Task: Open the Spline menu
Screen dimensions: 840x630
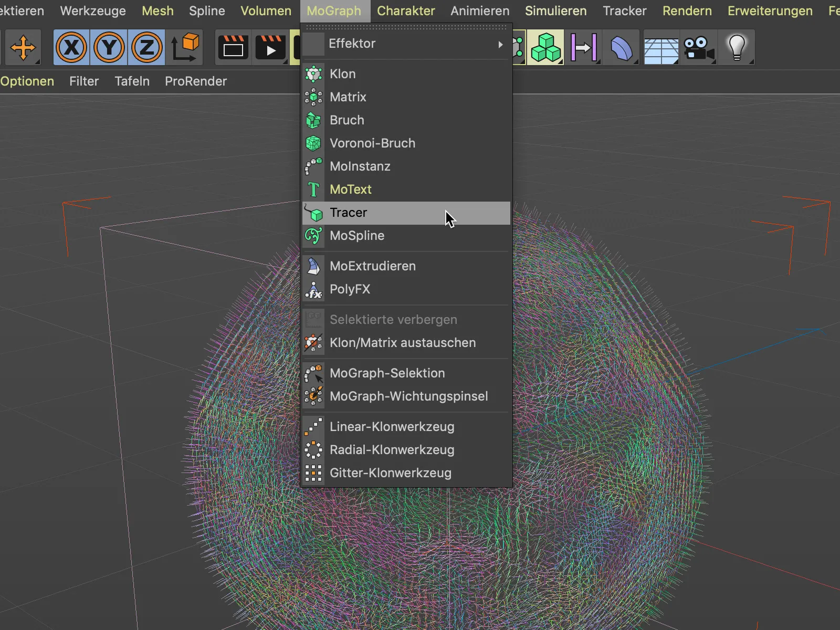Action: pyautogui.click(x=207, y=11)
